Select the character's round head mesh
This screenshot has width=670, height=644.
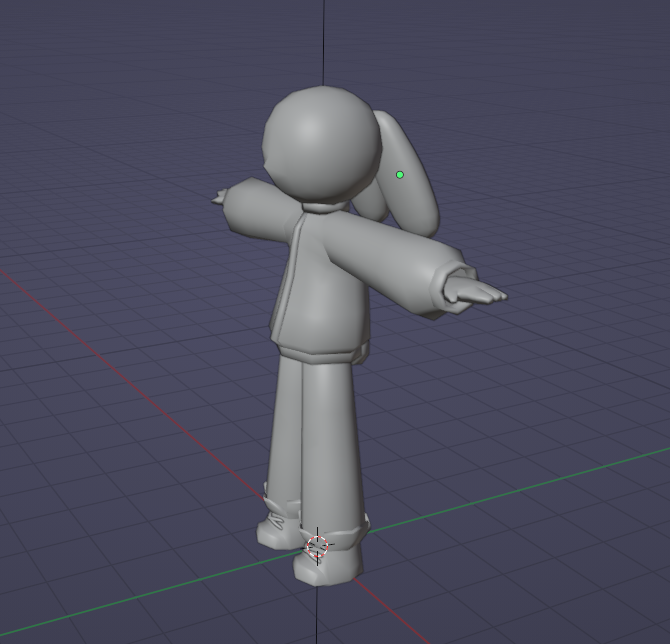321,144
